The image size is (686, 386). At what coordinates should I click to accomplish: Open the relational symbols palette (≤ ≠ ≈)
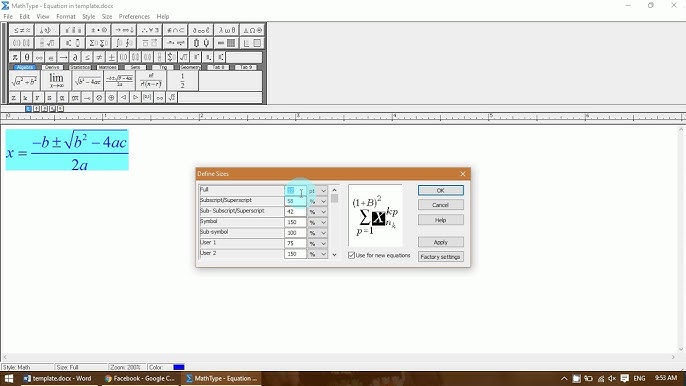click(x=21, y=30)
